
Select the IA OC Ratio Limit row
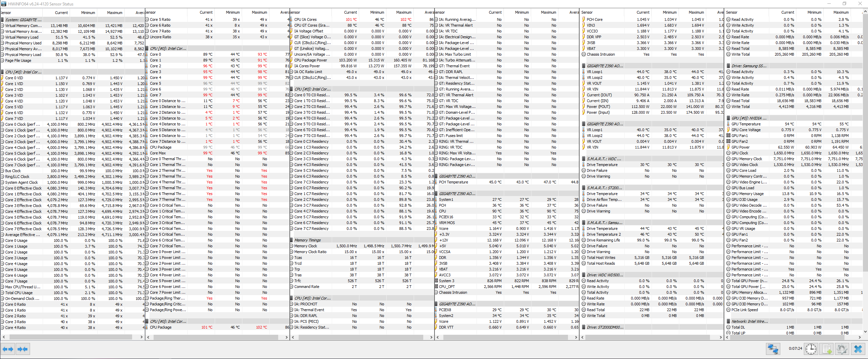click(x=362, y=72)
